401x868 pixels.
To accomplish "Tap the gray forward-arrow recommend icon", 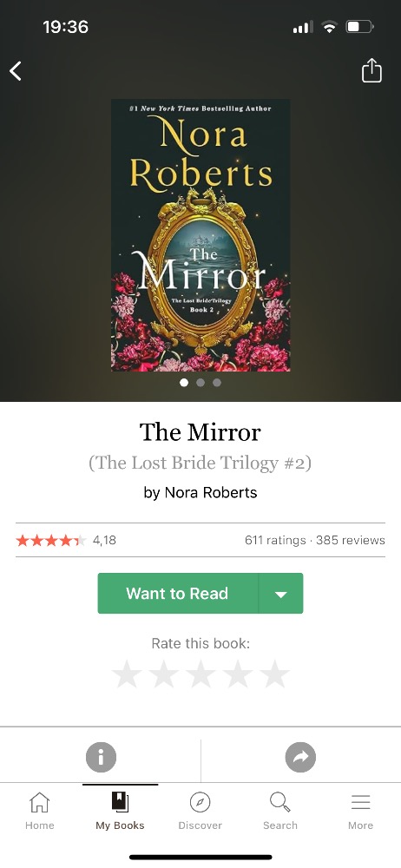I will 300,757.
